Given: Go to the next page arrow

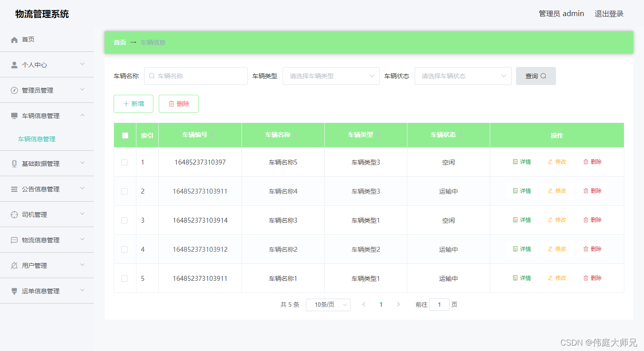Looking at the screenshot, I should [398, 304].
